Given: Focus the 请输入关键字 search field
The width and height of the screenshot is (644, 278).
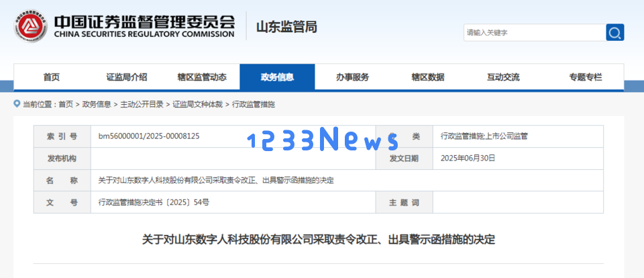Looking at the screenshot, I should click(535, 32).
